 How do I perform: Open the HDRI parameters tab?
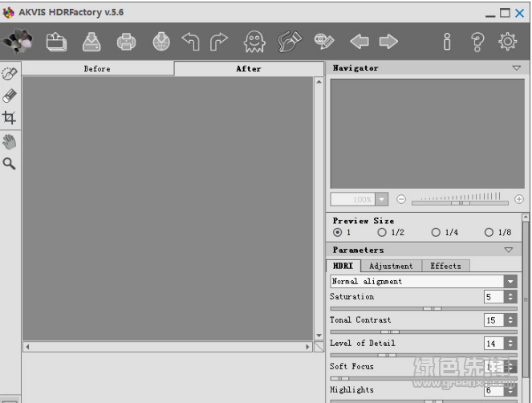343,266
